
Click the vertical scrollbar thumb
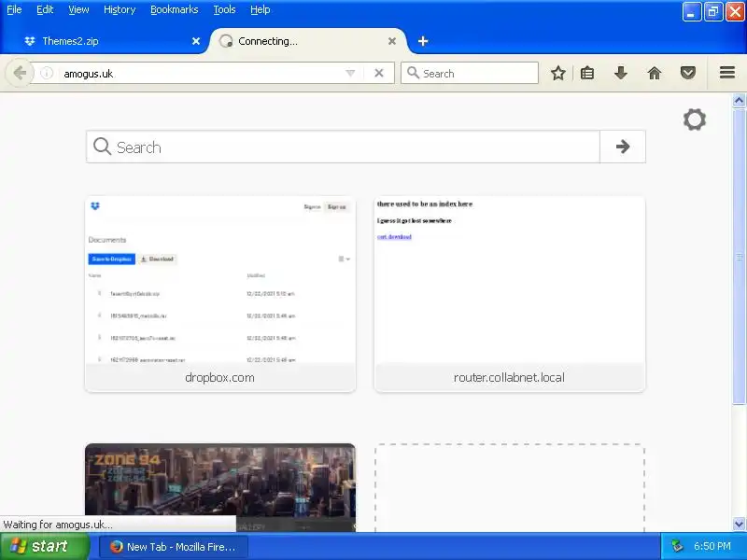click(x=739, y=256)
